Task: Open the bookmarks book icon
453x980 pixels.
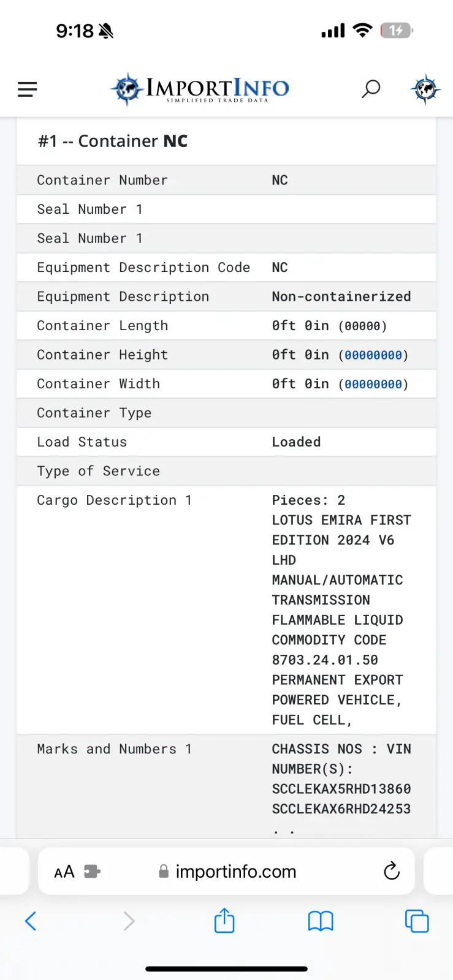Action: (x=320, y=921)
